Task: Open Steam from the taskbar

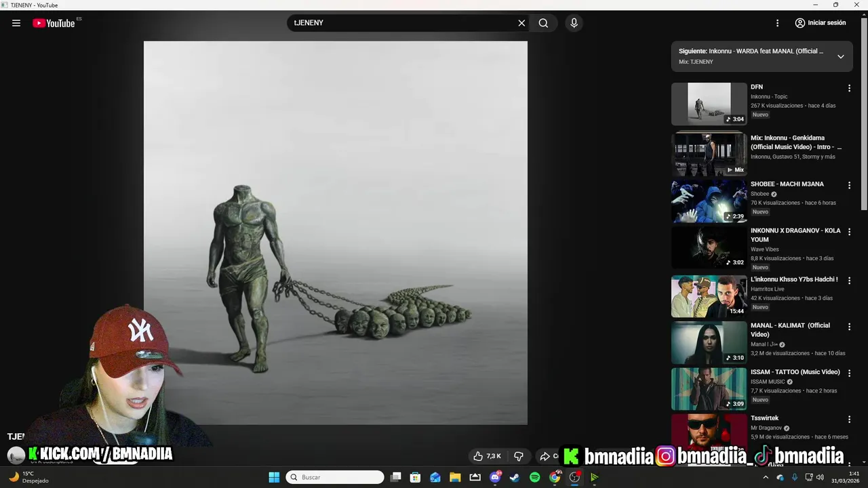Action: (x=515, y=477)
